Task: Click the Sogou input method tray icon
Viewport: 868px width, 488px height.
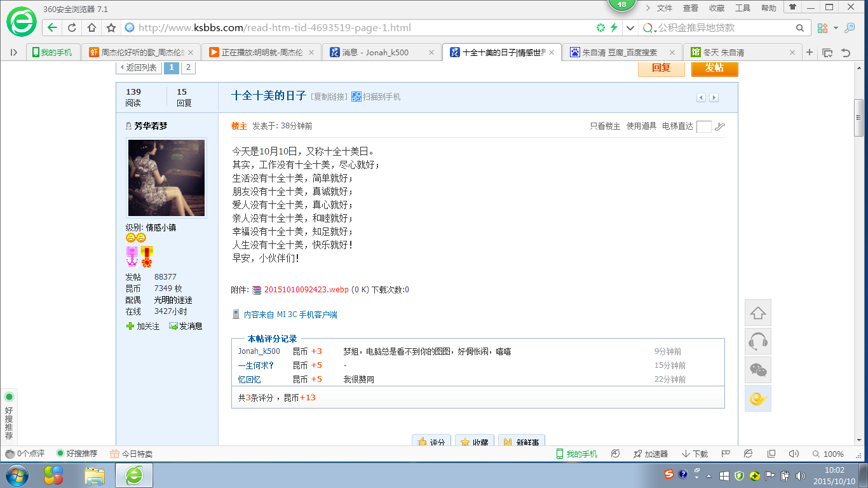Action: point(669,475)
